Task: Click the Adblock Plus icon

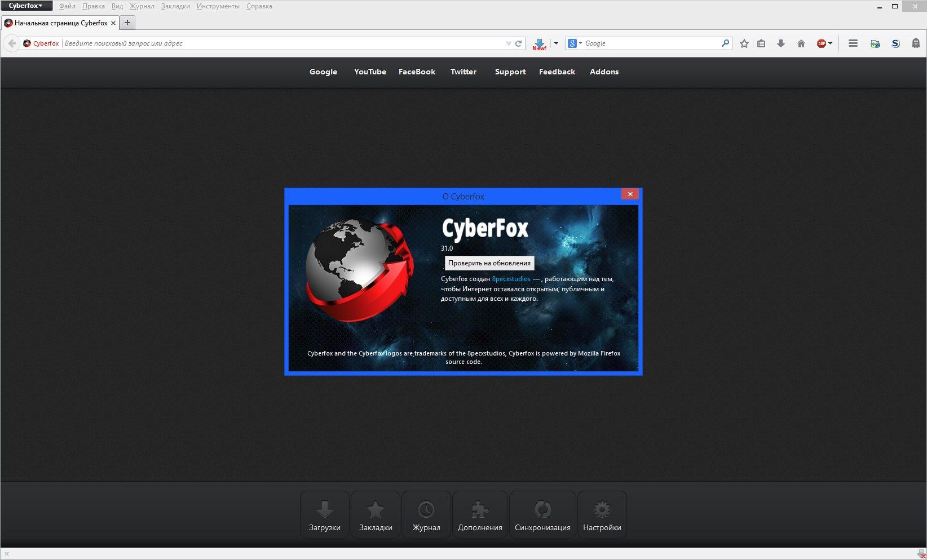Action: (822, 43)
